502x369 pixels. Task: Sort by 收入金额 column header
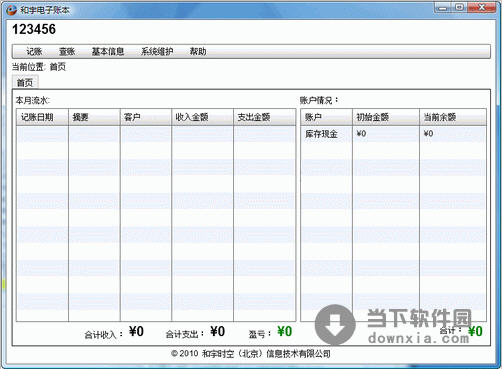point(203,117)
